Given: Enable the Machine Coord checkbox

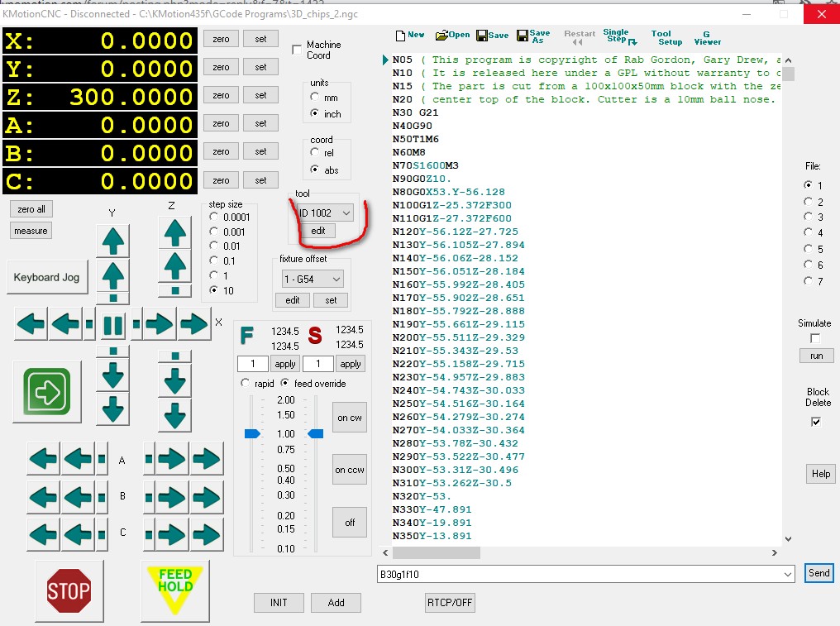Looking at the screenshot, I should 298,50.
